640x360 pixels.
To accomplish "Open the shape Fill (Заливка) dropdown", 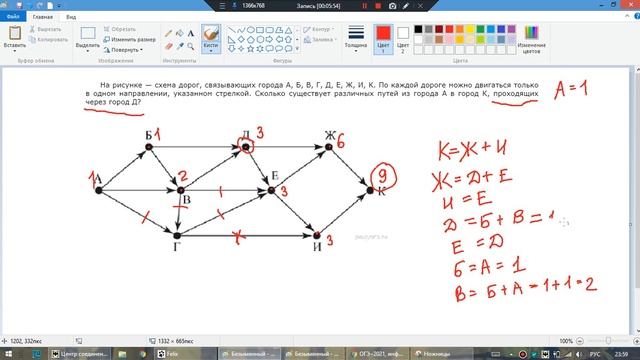I will tap(320, 40).
